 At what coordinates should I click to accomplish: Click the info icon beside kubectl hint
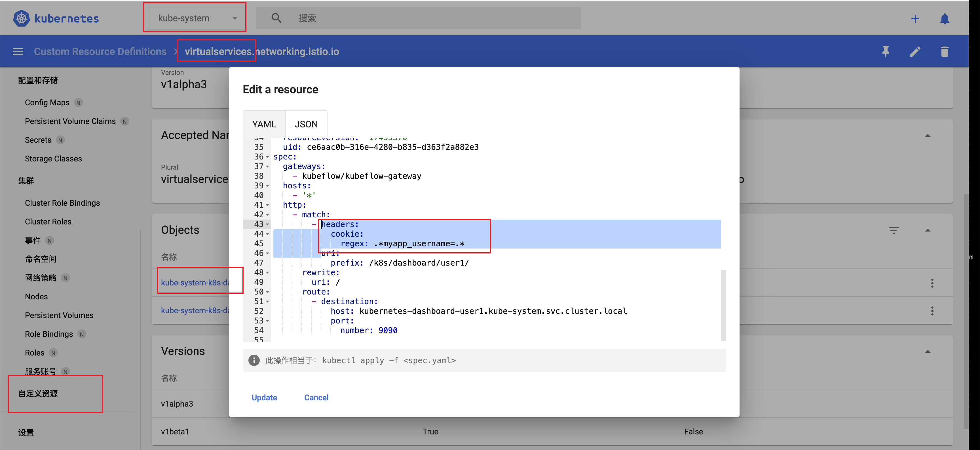tap(254, 360)
